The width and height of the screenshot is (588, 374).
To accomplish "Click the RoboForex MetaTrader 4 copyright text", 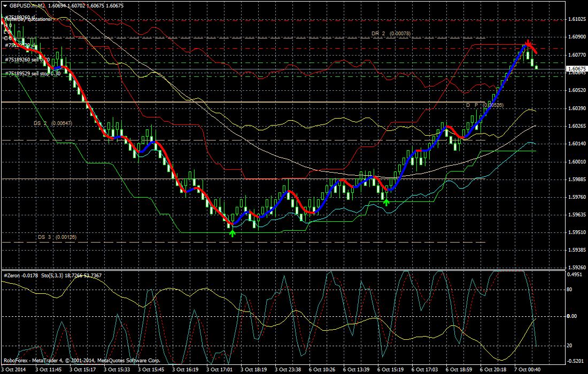I will (82, 361).
